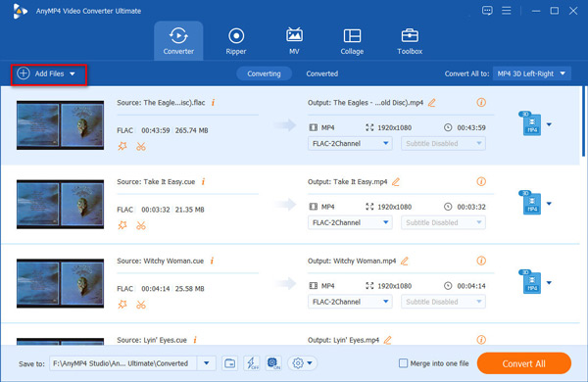
Task: Open Subtitle Disabled dropdown for The Eagles
Action: pos(443,144)
